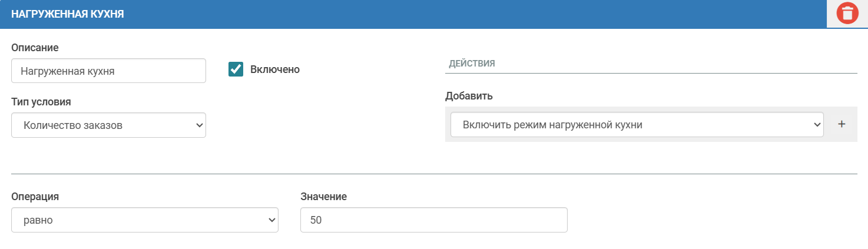This screenshot has width=868, height=249.
Task: Delete the rule with the trash icon
Action: click(x=847, y=14)
